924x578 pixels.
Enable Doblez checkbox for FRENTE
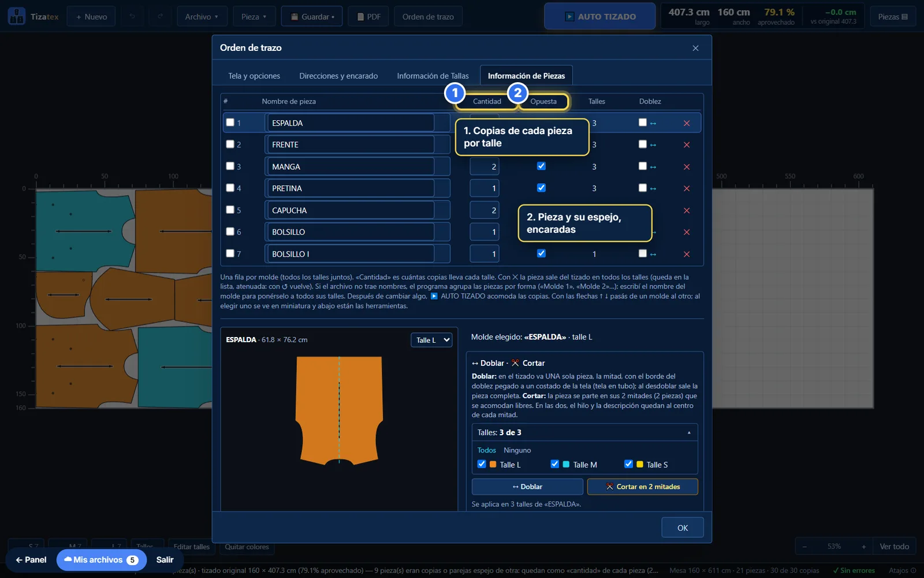(643, 144)
